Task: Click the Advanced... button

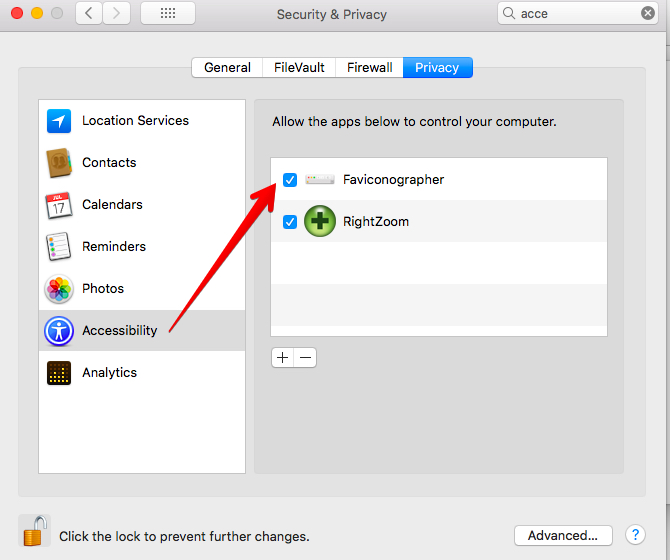Action: pos(563,535)
